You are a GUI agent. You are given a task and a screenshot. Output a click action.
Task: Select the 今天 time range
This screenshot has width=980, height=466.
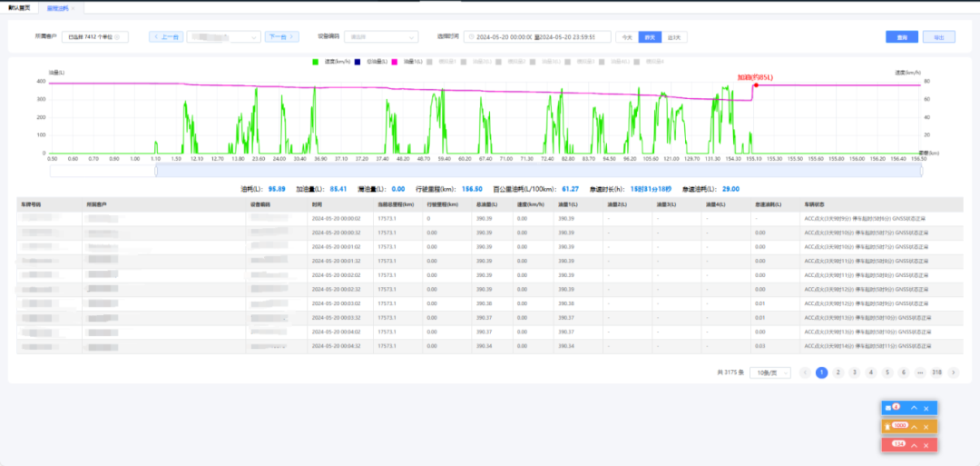coord(627,37)
